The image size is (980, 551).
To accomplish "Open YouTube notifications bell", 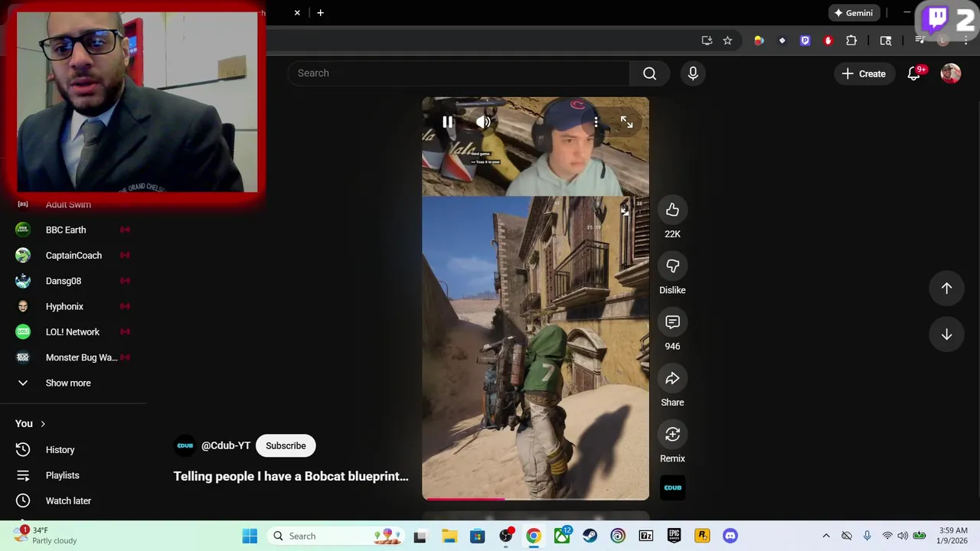I will 914,73.
